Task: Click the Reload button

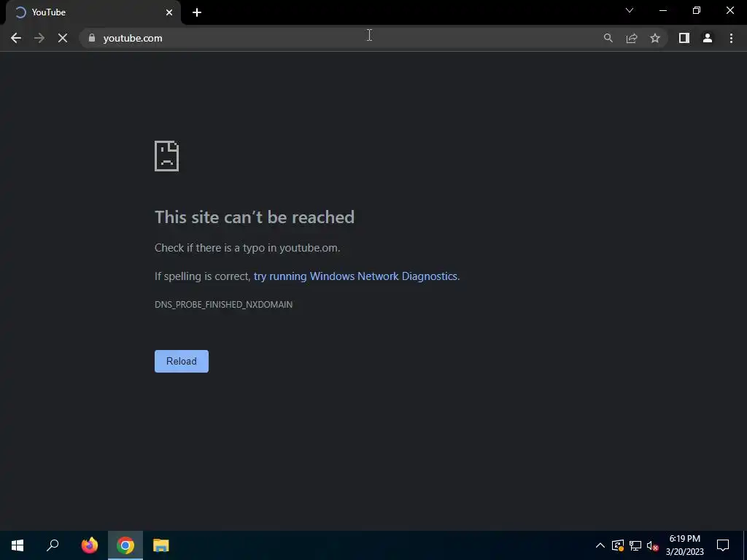Action: 182,361
